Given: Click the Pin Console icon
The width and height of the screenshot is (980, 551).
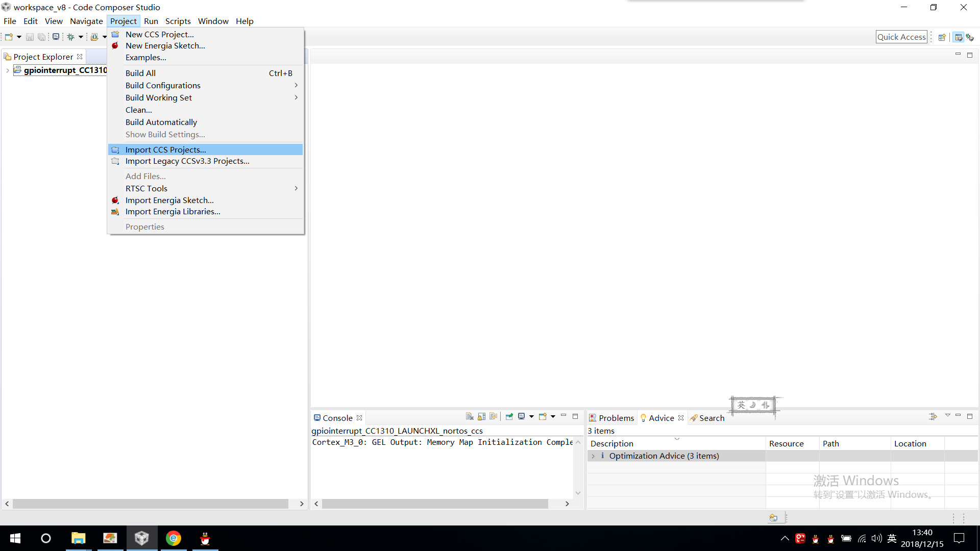Looking at the screenshot, I should (509, 416).
